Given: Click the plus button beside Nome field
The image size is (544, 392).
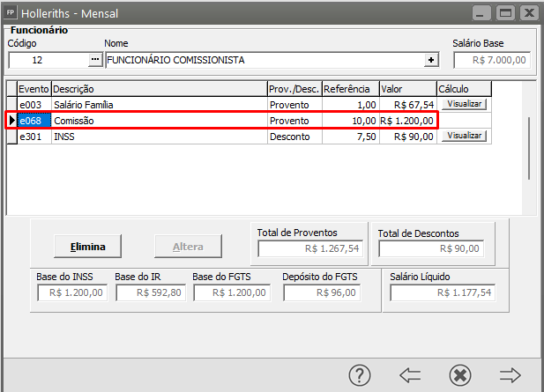Looking at the screenshot, I should coord(431,60).
